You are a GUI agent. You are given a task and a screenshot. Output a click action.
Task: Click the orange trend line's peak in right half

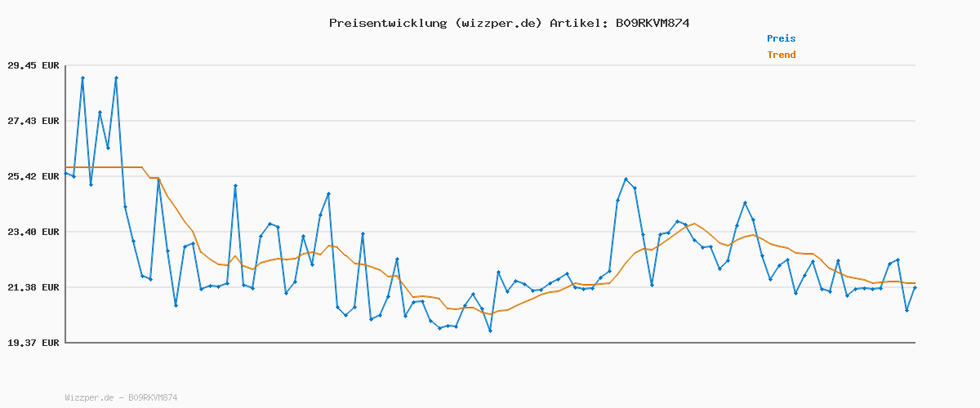click(693, 224)
